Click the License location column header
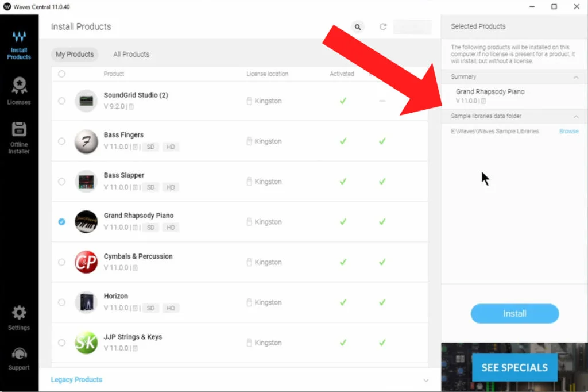This screenshot has width=588, height=392. pyautogui.click(x=268, y=74)
